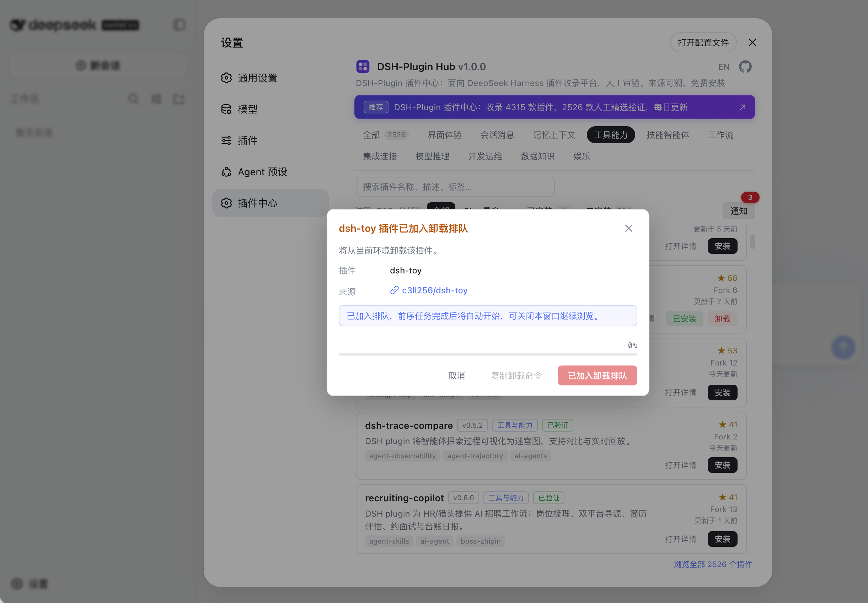Screen dimensions: 868x603
Task: Click 安装 on the card updated 5 天前
Action: click(722, 246)
